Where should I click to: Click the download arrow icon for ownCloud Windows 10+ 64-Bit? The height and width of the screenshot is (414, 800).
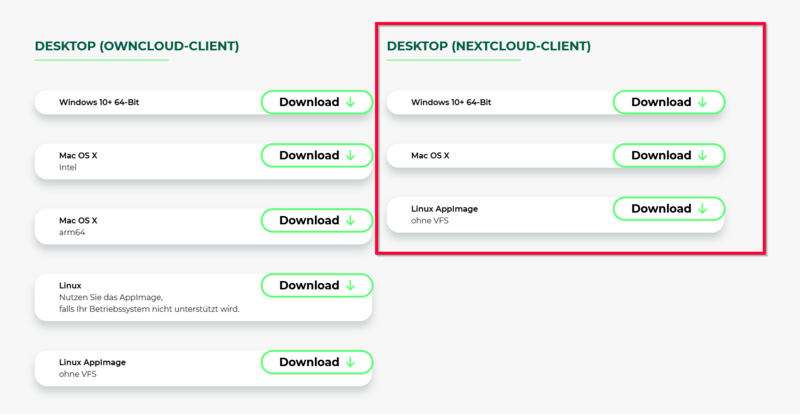pyautogui.click(x=351, y=102)
